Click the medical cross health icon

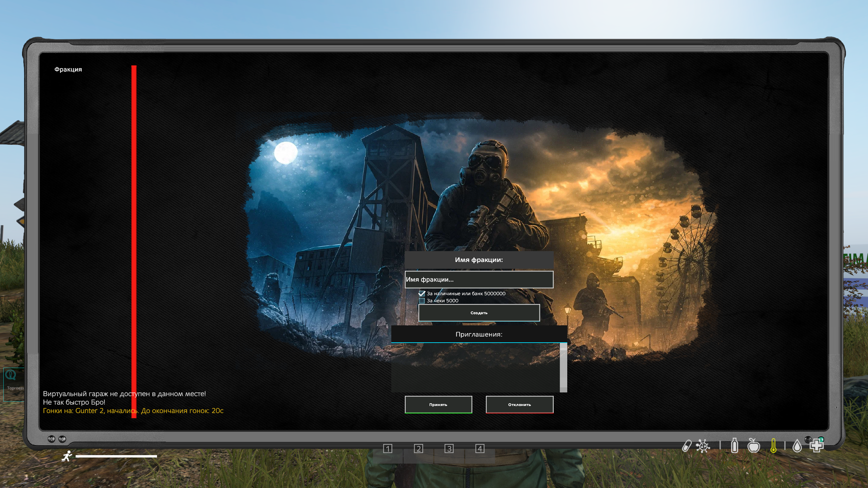tap(816, 446)
